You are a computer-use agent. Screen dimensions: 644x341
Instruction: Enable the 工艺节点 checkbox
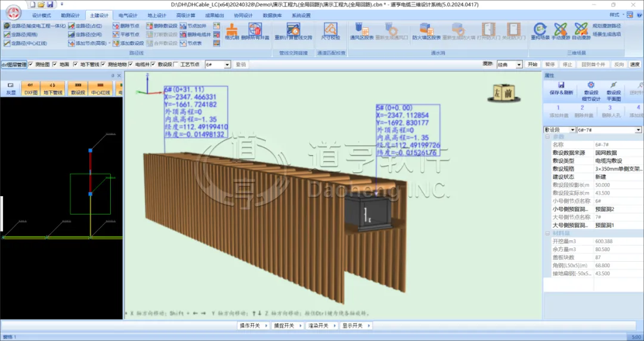(177, 64)
